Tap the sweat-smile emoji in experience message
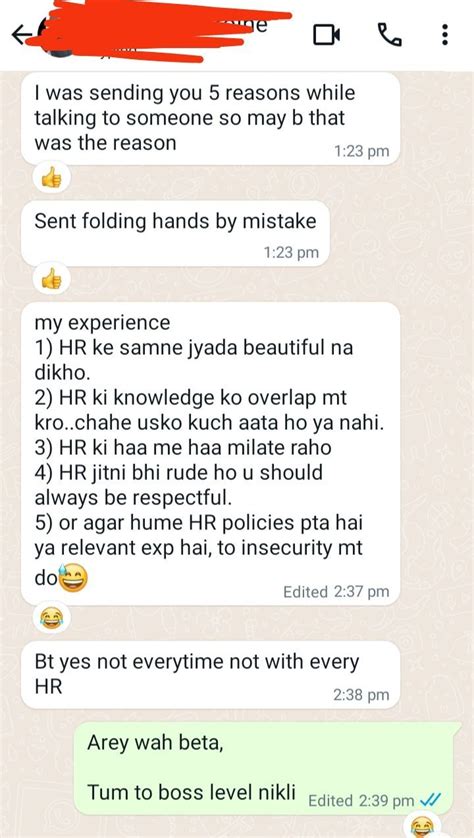 click(x=73, y=578)
